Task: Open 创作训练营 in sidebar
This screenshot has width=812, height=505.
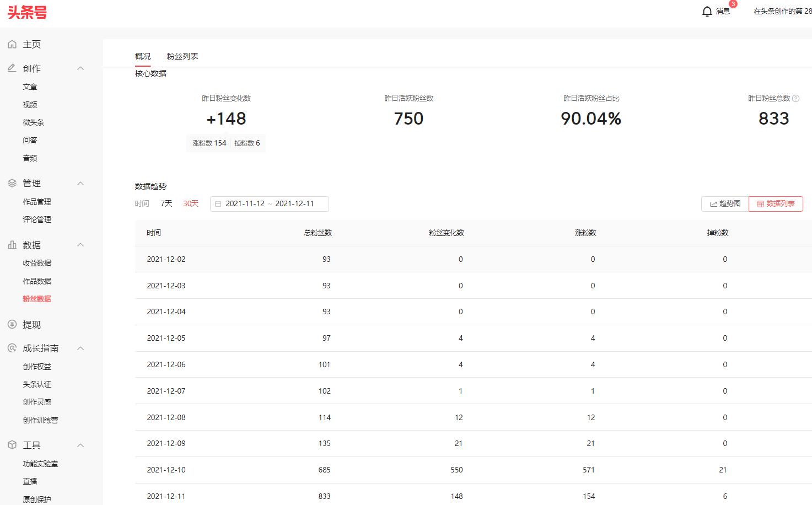Action: [40, 420]
